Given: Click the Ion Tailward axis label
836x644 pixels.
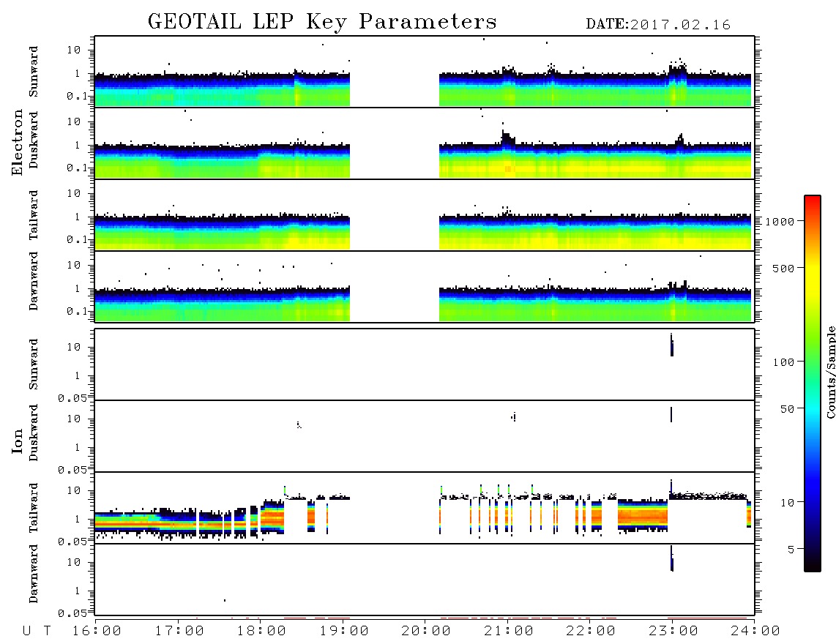Looking at the screenshot, I should [34, 508].
